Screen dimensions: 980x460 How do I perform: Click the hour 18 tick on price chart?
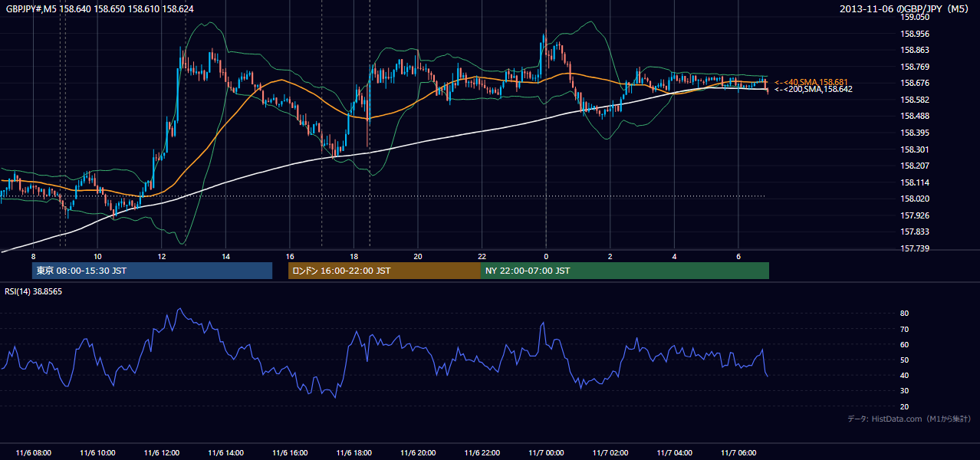[x=354, y=256]
